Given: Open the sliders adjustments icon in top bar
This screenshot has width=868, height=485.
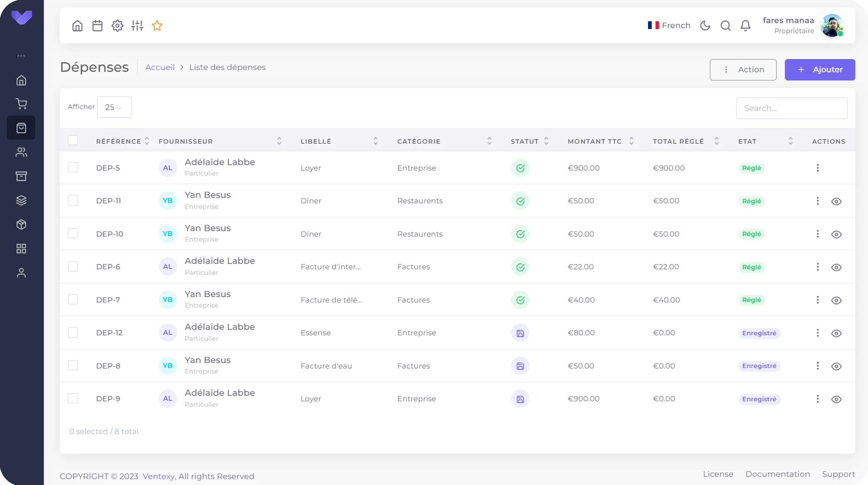Looking at the screenshot, I should pos(137,26).
